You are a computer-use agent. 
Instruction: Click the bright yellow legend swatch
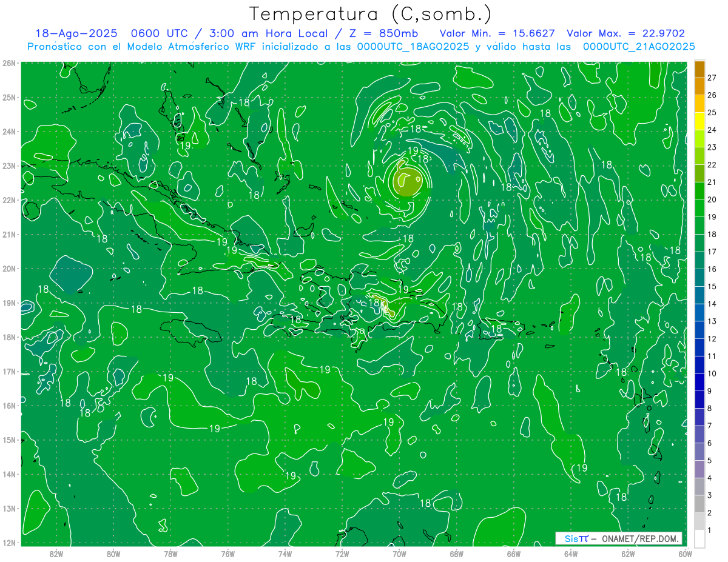(699, 121)
